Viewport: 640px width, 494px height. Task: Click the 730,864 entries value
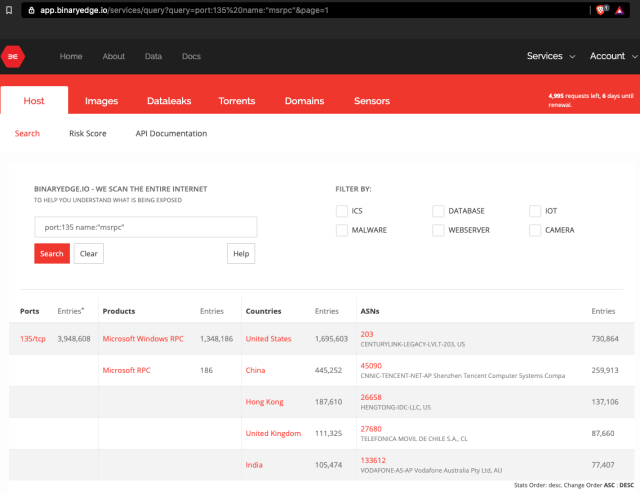pyautogui.click(x=605, y=339)
